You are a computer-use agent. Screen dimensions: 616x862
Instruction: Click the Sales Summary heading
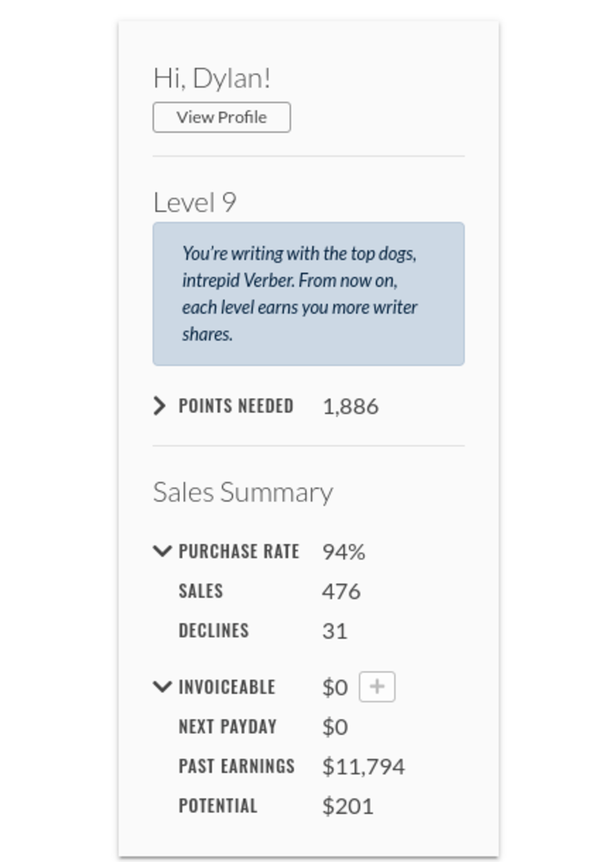click(x=243, y=492)
